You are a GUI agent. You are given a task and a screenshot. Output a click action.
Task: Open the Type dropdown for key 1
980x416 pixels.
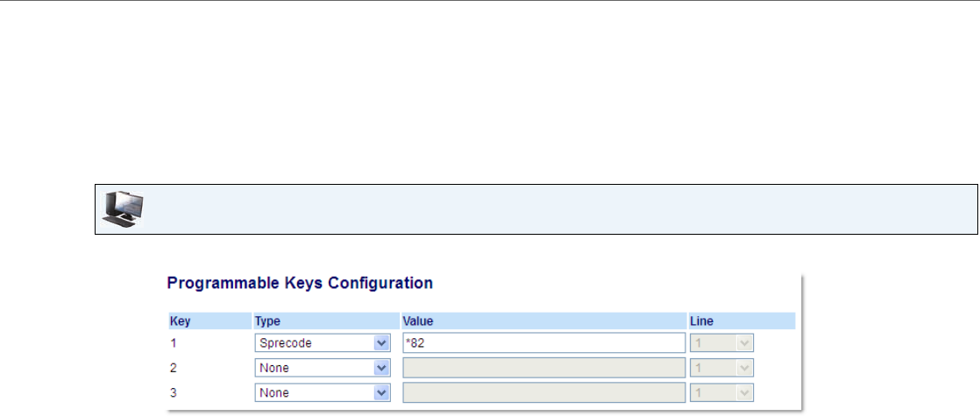pyautogui.click(x=323, y=343)
